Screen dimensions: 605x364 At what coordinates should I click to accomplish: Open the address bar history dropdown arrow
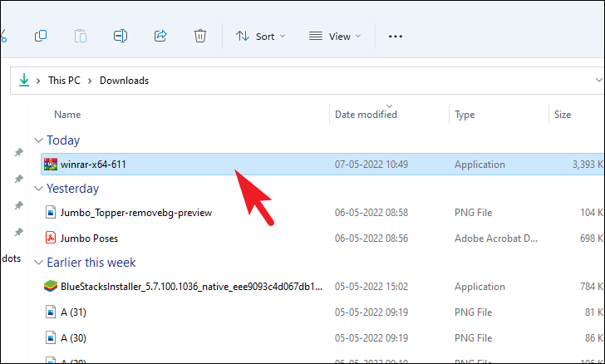pyautogui.click(x=598, y=80)
